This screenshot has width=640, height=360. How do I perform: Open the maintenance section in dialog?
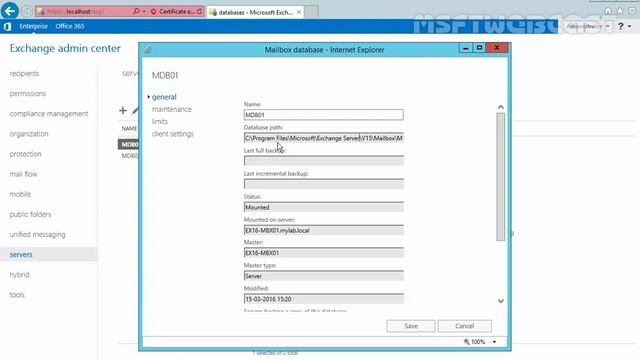point(171,109)
